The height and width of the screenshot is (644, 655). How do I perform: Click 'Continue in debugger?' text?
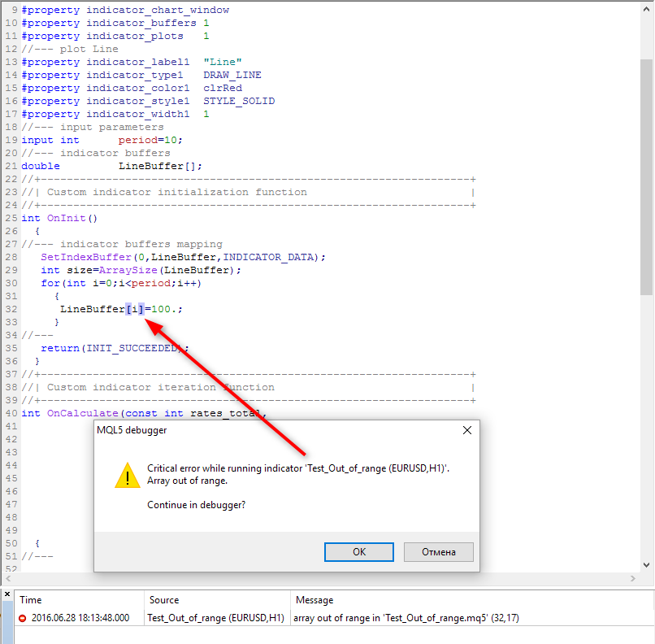pos(197,505)
